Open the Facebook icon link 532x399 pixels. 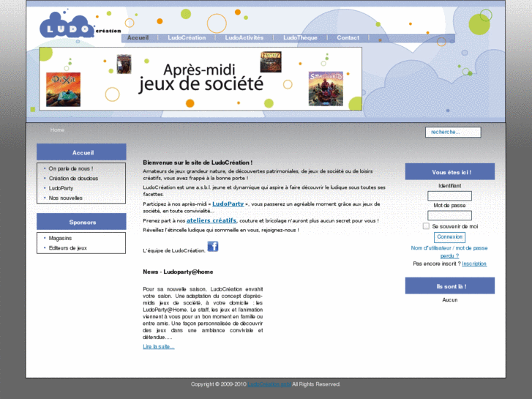[213, 246]
